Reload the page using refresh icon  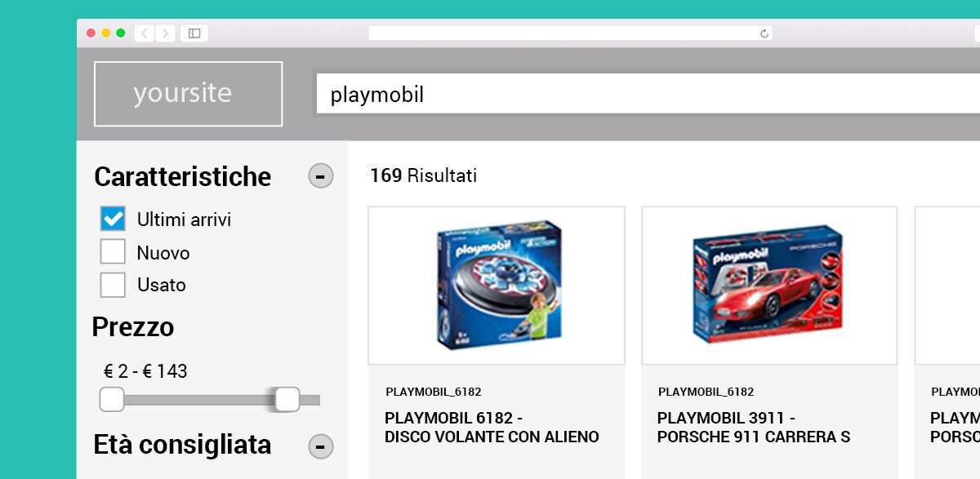click(764, 33)
